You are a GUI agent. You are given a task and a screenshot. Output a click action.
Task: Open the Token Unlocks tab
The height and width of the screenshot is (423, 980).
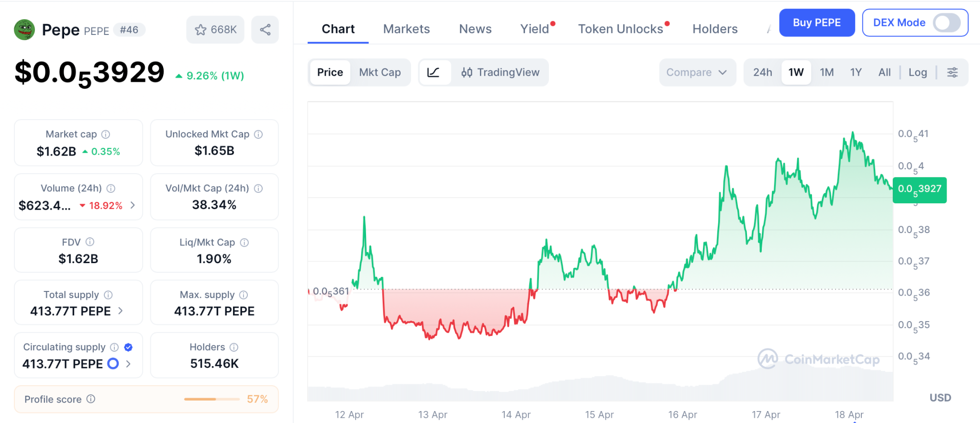620,29
